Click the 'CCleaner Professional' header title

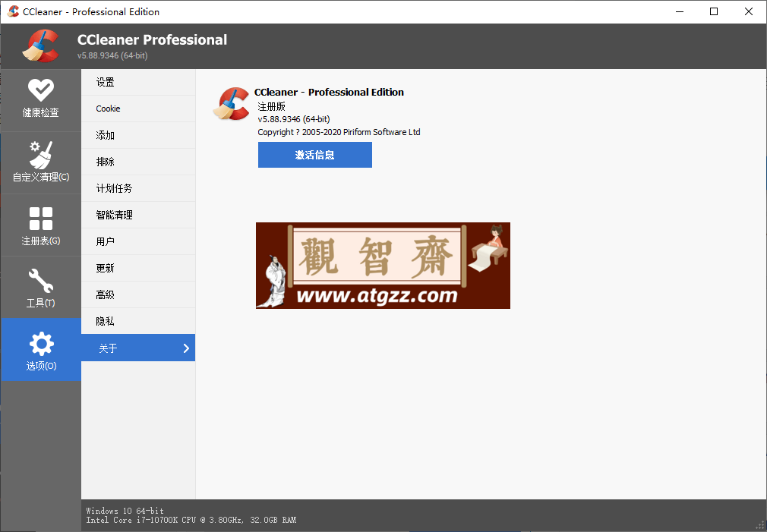[152, 39]
